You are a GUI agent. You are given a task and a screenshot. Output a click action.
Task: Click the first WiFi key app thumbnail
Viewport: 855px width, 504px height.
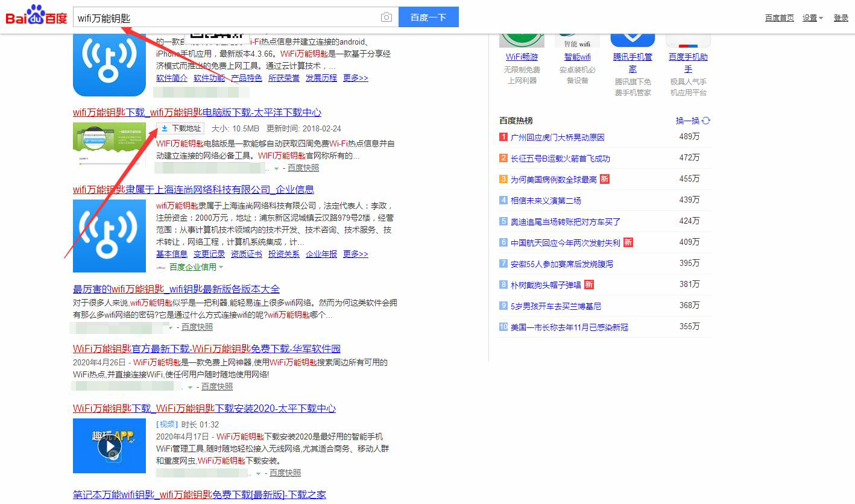pyautogui.click(x=109, y=65)
